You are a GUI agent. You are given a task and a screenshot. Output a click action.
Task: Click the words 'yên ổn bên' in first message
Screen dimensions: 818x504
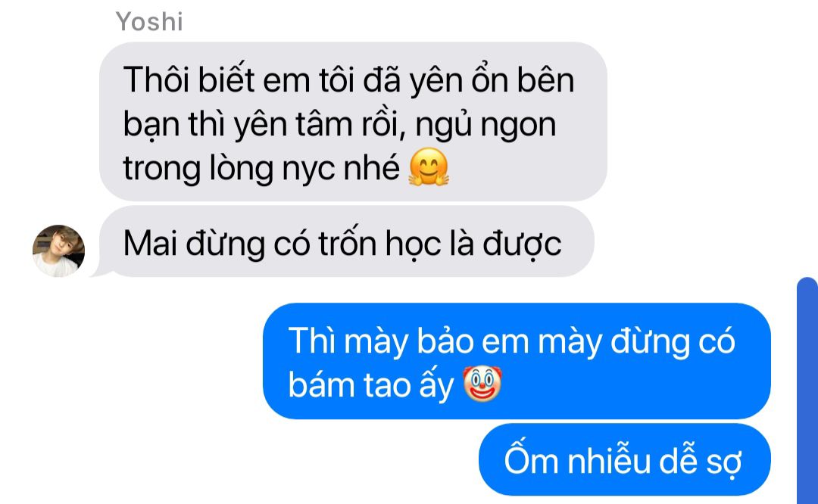pyautogui.click(x=492, y=79)
